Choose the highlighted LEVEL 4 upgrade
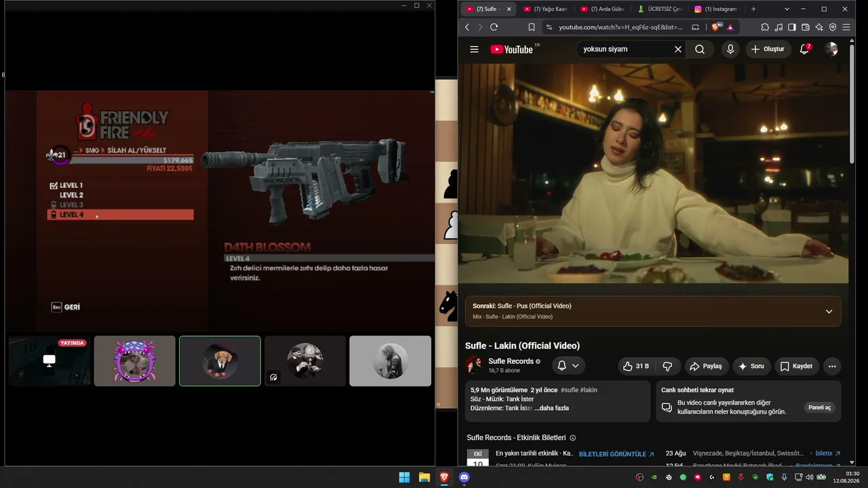The width and height of the screenshot is (868, 488). tap(121, 215)
